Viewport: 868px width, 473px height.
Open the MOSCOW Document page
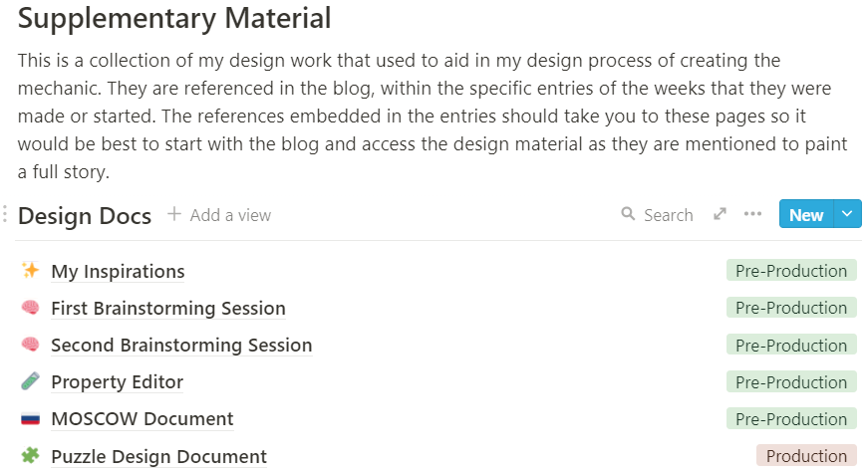click(x=142, y=418)
